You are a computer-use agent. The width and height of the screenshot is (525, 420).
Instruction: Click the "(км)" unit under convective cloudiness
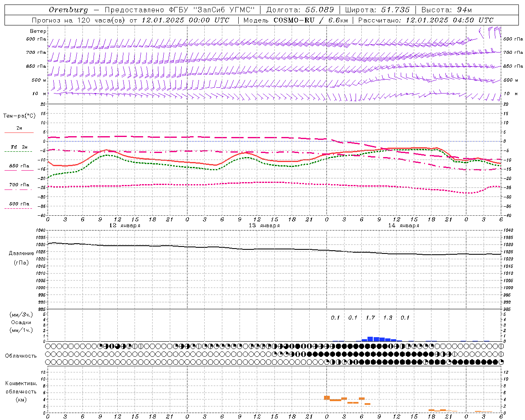pyautogui.click(x=21, y=399)
